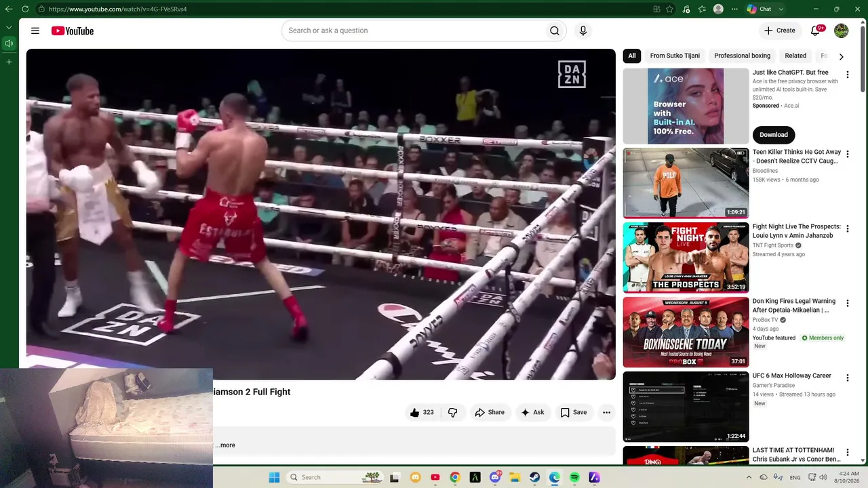Select the Related filter chip
This screenshot has width=868, height=488.
(795, 56)
